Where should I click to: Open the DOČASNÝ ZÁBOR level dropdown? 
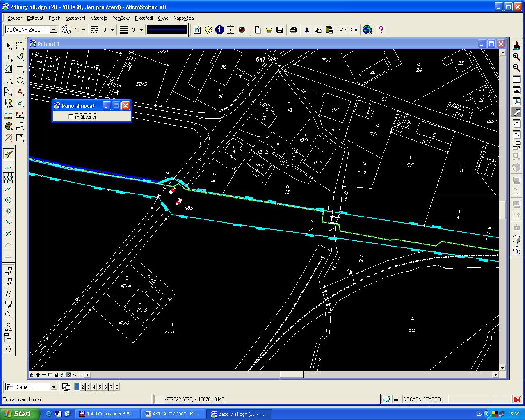(54, 30)
